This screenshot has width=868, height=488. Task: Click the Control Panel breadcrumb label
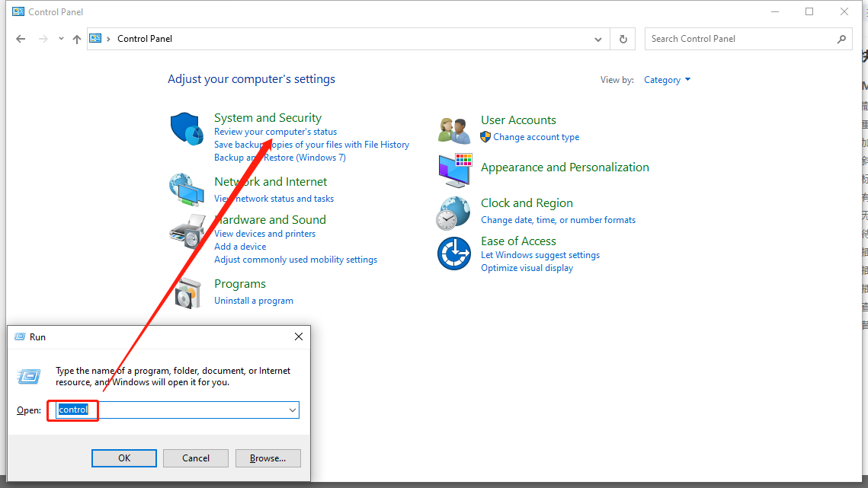tap(144, 38)
